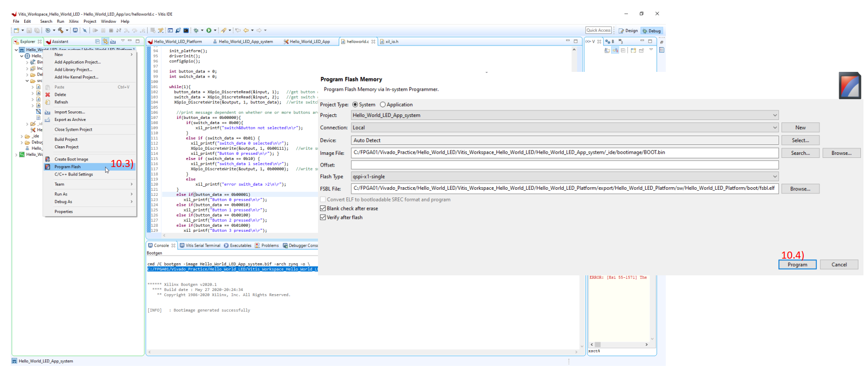Open the Project dropdown in Program Flash dialog
868x372 pixels.
click(x=775, y=115)
